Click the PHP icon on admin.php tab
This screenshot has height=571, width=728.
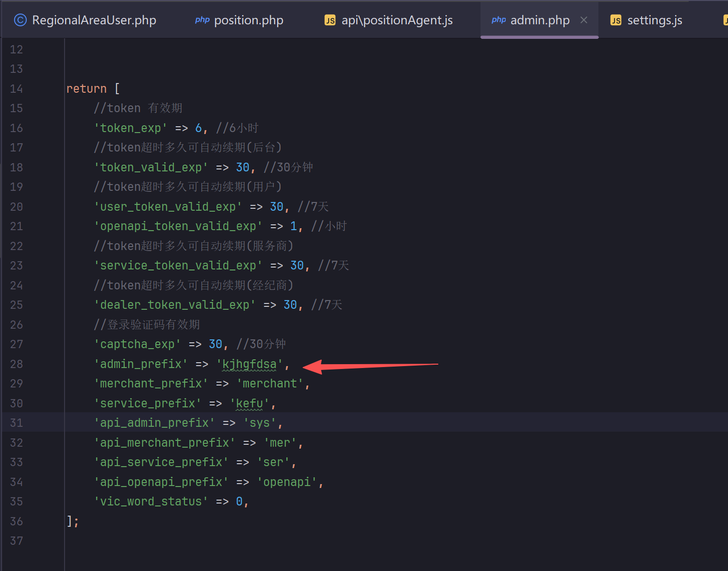[x=498, y=20]
